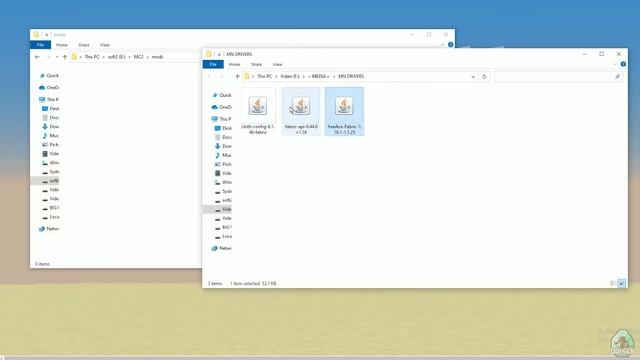Click back arrow in MSI DRIVERS window
Image resolution: width=640 pixels, height=360 pixels.
210,76
